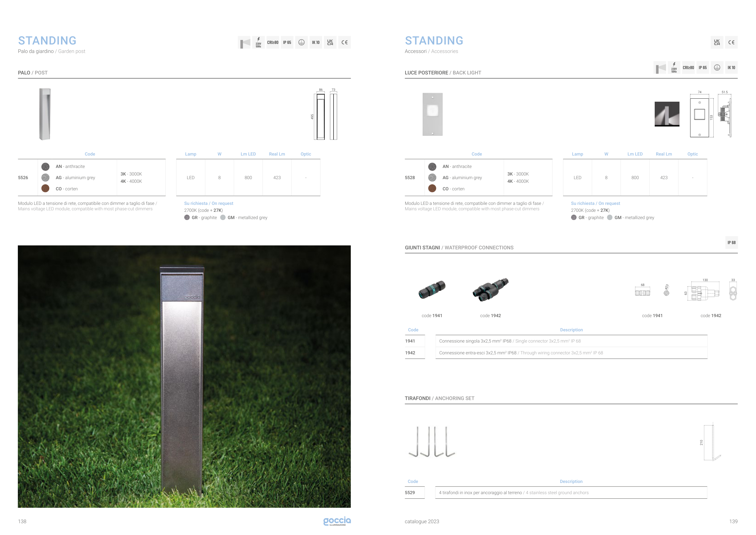Image resolution: width=756 pixels, height=535 pixels.
Task: Click the UKCA mark on right page
Action: (716, 42)
